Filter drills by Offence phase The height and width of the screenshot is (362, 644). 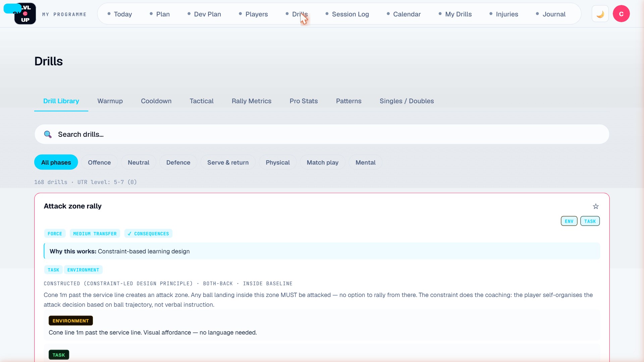99,163
